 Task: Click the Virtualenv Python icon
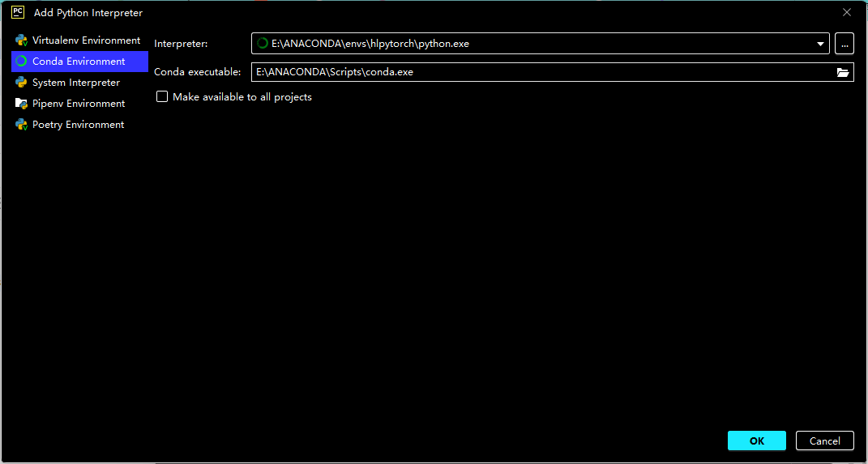point(22,40)
